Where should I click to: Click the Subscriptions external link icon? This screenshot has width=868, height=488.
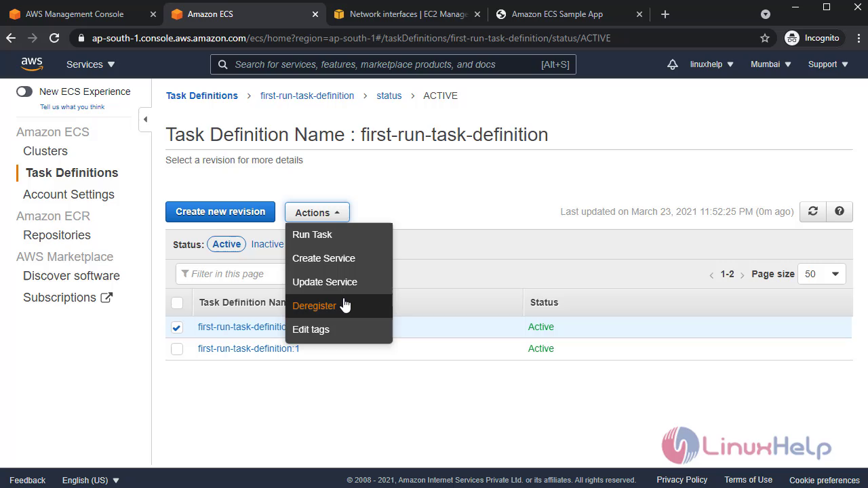coord(106,297)
